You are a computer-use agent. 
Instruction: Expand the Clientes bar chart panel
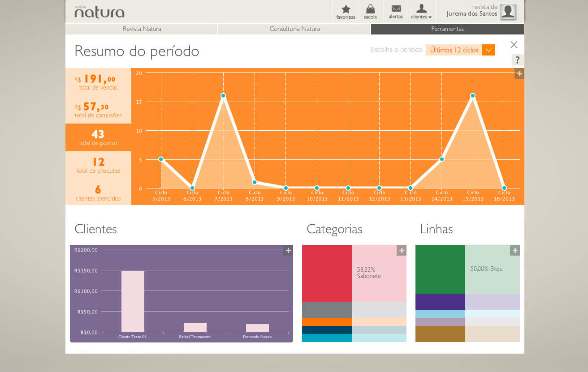pos(288,251)
